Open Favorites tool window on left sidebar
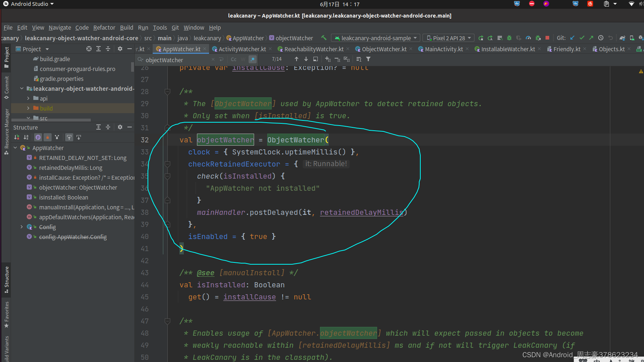This screenshot has height=362, width=644. tap(7, 314)
